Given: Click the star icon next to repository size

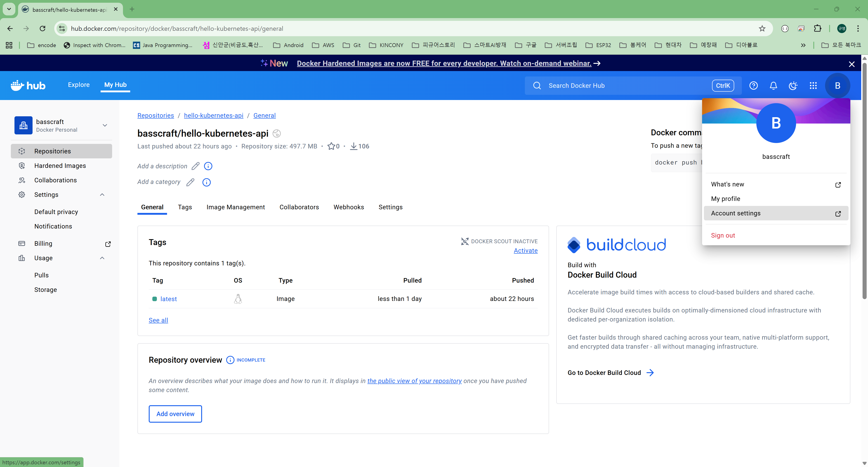Looking at the screenshot, I should [331, 146].
